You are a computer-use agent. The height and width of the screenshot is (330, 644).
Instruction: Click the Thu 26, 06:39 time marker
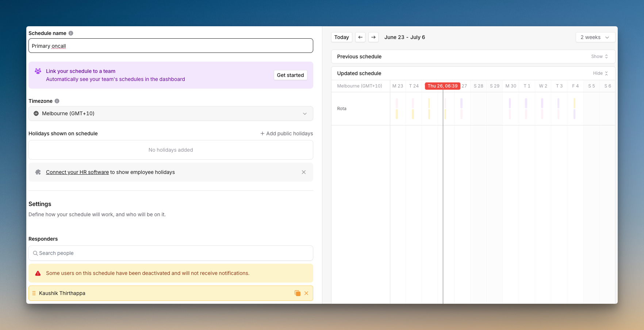(443, 86)
